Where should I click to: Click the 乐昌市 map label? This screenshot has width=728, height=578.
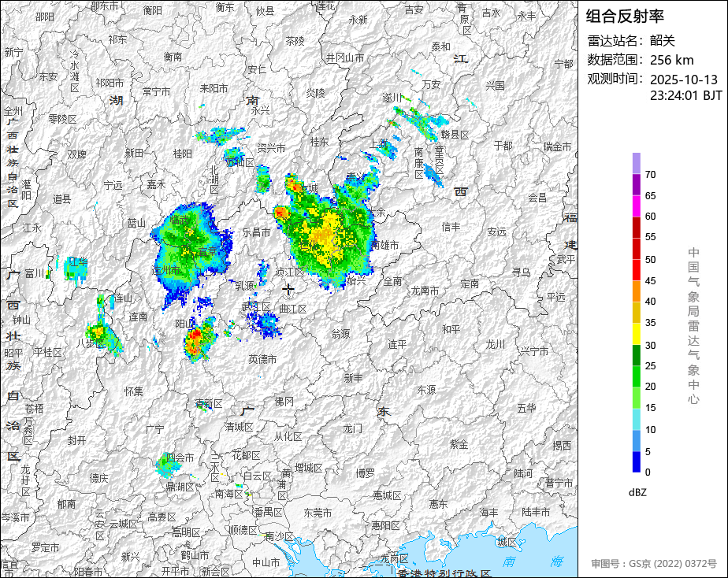point(256,232)
